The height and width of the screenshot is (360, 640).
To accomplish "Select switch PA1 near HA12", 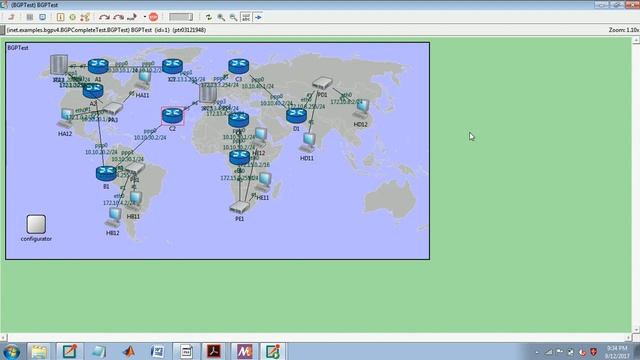I will pos(113,108).
